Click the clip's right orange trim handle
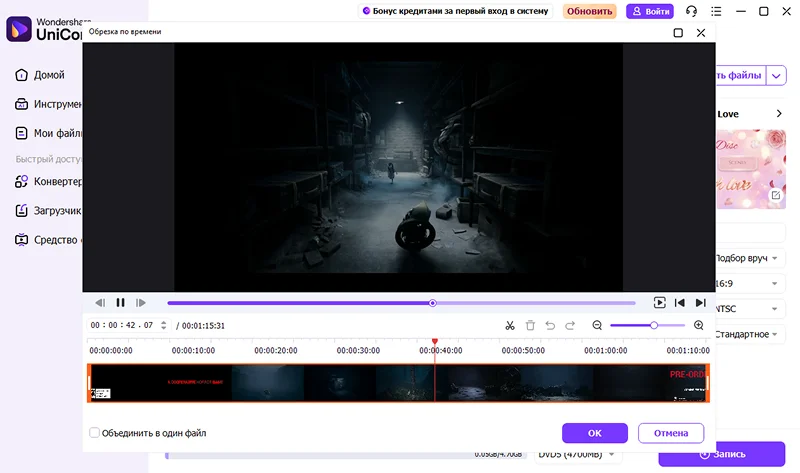 (708, 383)
